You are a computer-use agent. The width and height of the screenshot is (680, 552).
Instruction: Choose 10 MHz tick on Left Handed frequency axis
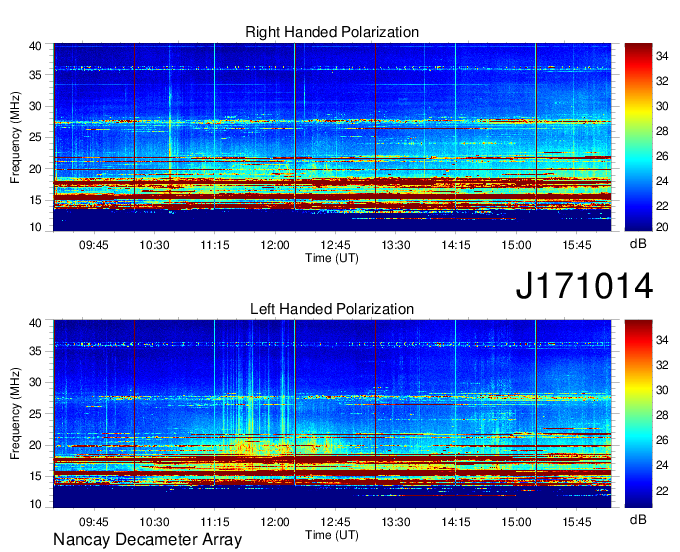pyautogui.click(x=35, y=504)
